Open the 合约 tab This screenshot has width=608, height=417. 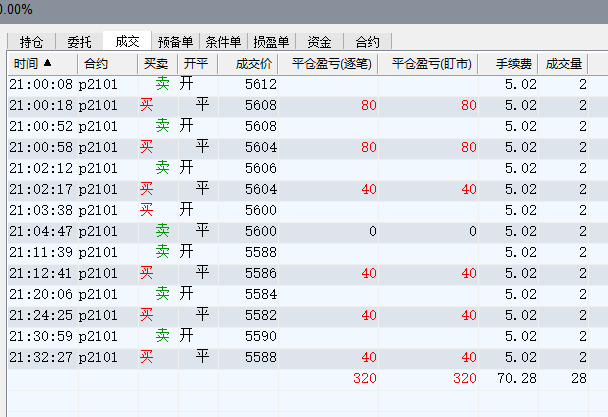click(x=368, y=42)
